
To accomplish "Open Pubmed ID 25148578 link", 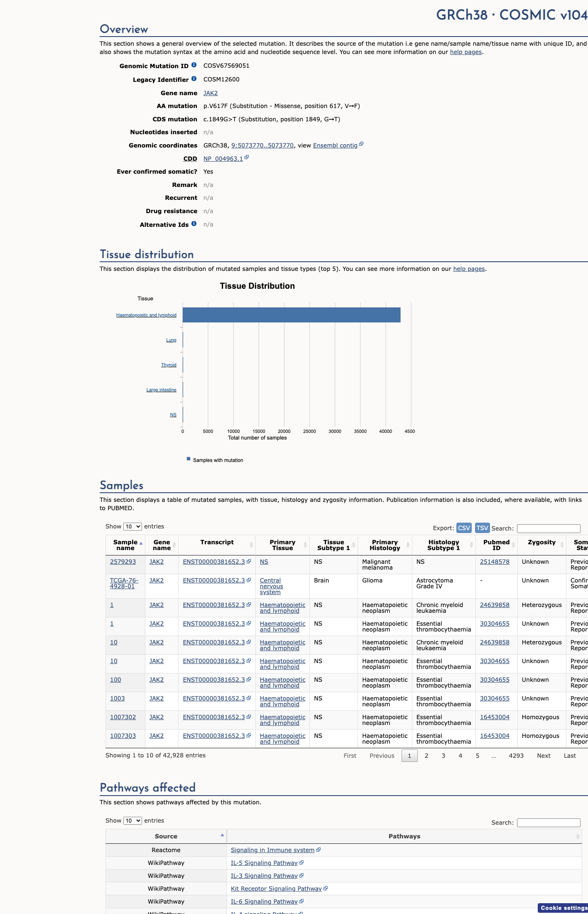I will coord(495,562).
